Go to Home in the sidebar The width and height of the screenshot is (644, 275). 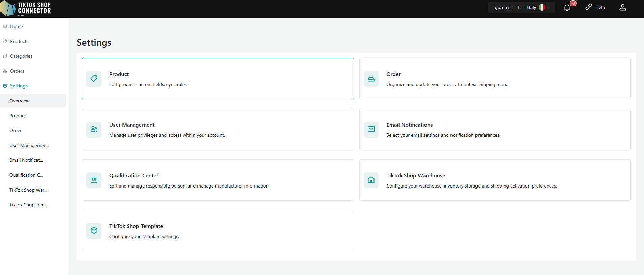[17, 26]
